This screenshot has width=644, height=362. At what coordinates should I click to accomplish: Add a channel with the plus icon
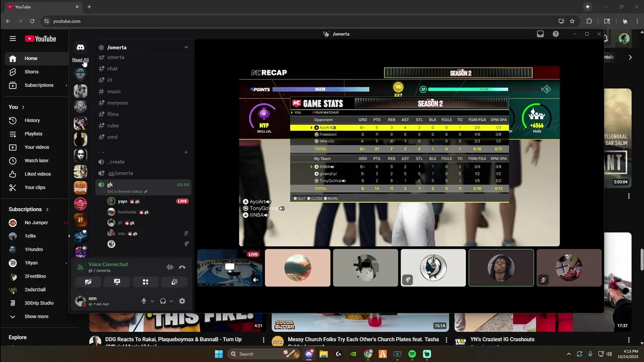click(186, 152)
